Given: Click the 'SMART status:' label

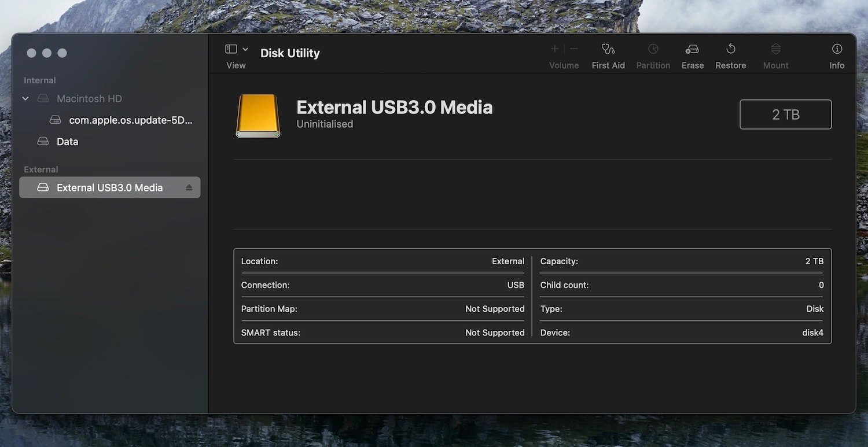Looking at the screenshot, I should point(271,333).
